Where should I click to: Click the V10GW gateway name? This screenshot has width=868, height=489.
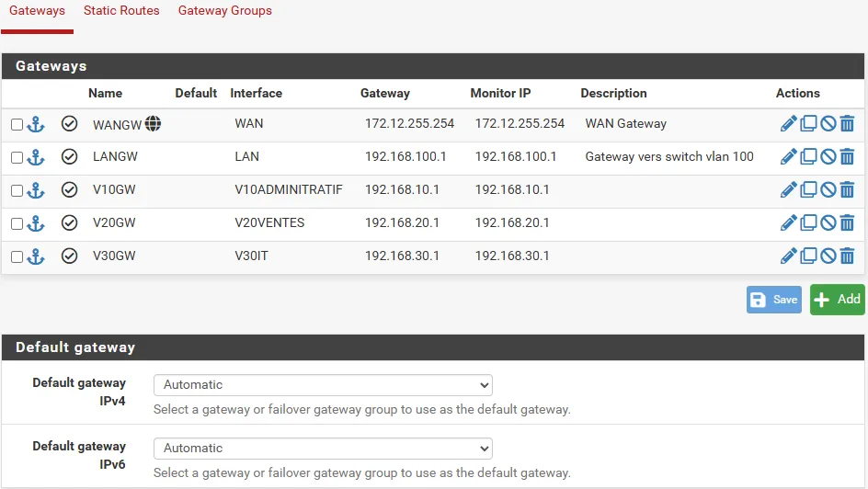[114, 189]
